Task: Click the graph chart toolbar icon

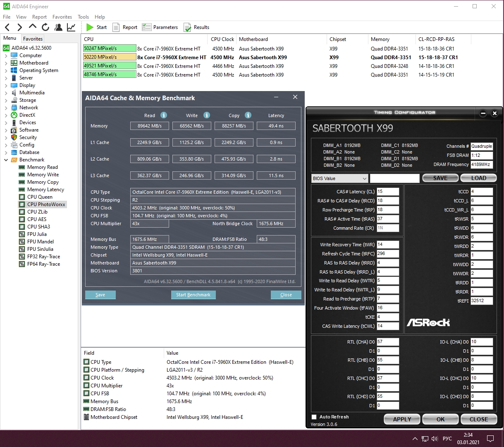Action: [71, 27]
